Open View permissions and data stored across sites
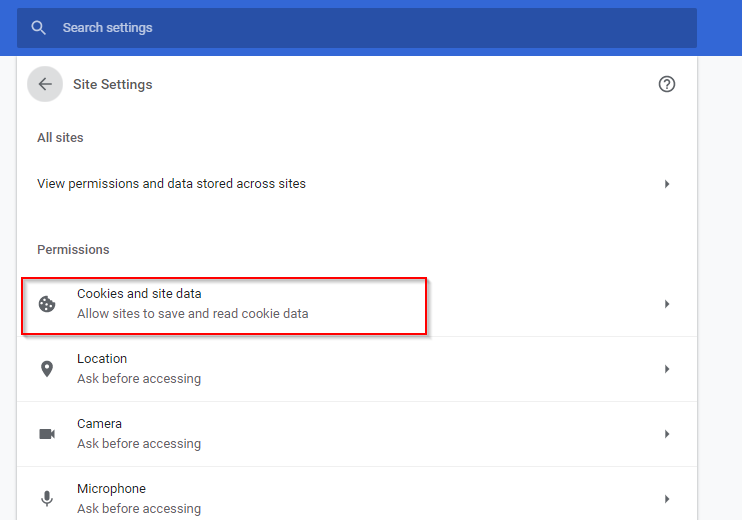 [x=357, y=184]
